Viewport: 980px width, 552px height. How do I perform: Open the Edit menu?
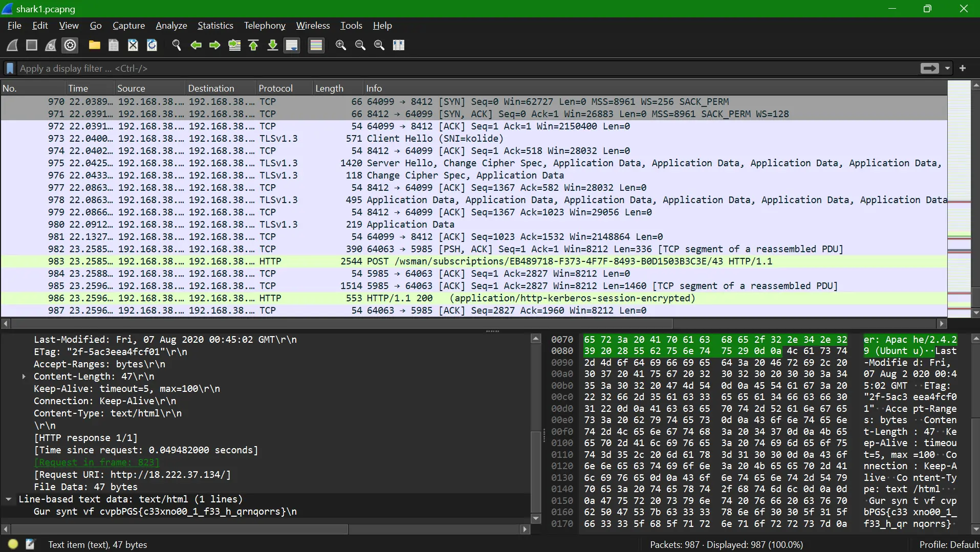click(x=40, y=26)
